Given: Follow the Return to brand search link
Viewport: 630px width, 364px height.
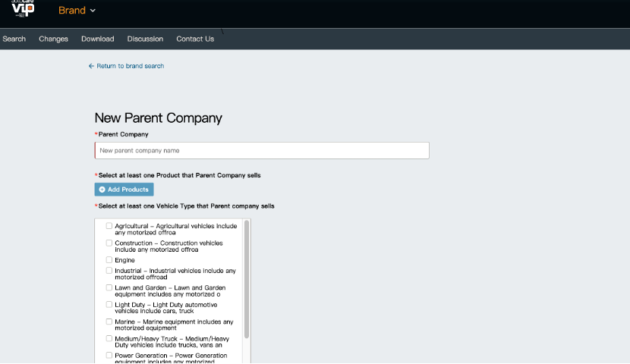Looking at the screenshot, I should (131, 66).
